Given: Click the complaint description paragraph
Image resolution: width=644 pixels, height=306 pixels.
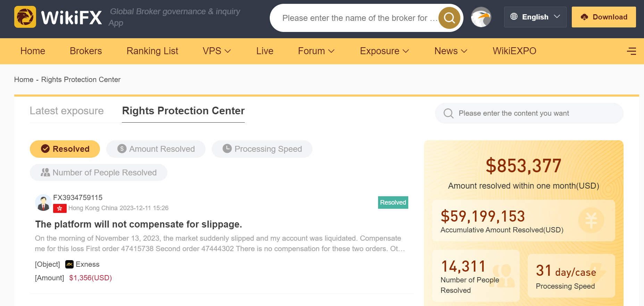Looking at the screenshot, I should (220, 243).
